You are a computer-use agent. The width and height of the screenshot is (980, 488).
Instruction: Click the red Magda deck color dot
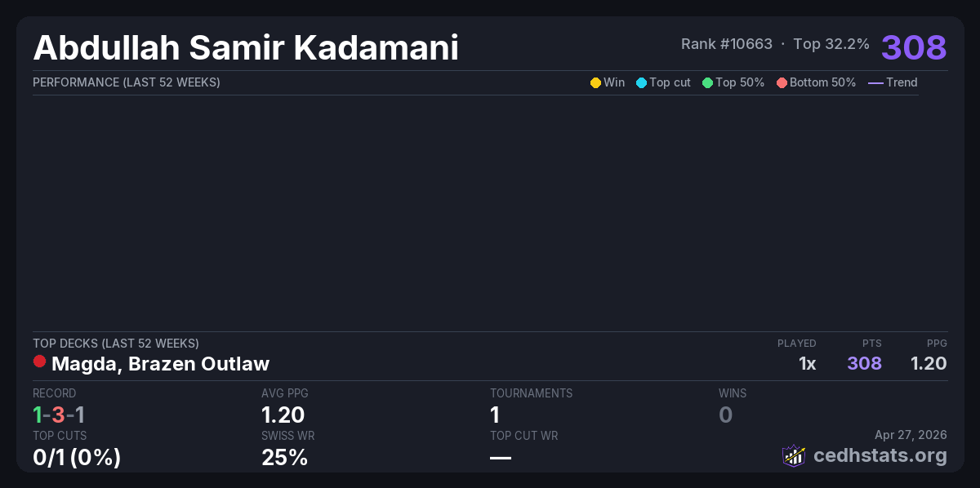[x=39, y=362]
